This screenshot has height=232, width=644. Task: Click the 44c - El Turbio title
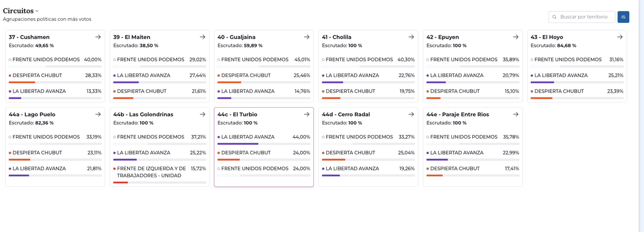pyautogui.click(x=237, y=115)
